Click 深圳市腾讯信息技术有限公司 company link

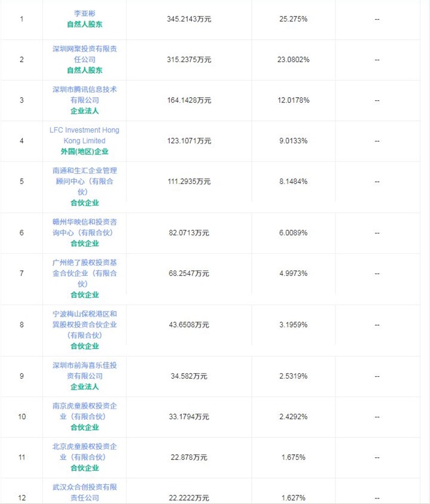[85, 95]
